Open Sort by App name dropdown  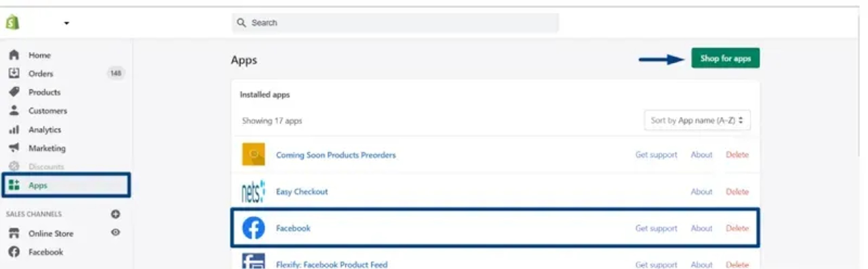697,120
